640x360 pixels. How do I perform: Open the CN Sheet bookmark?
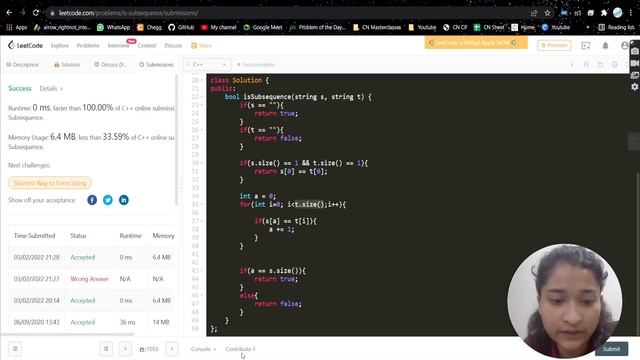pyautogui.click(x=489, y=27)
